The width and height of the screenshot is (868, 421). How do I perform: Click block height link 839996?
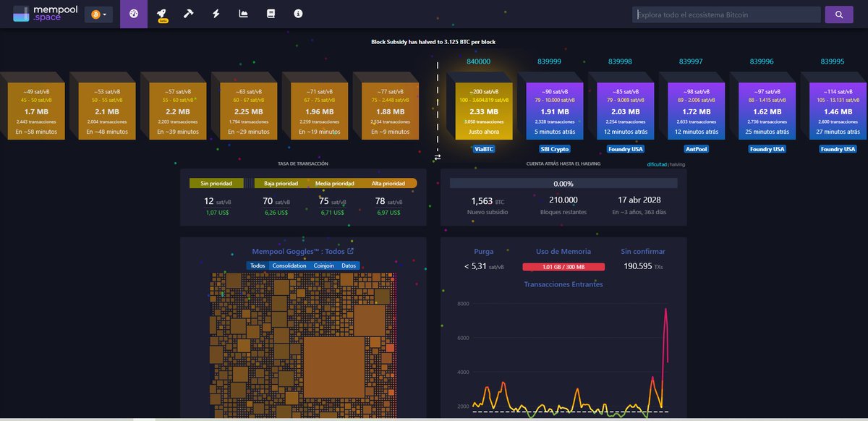click(762, 61)
